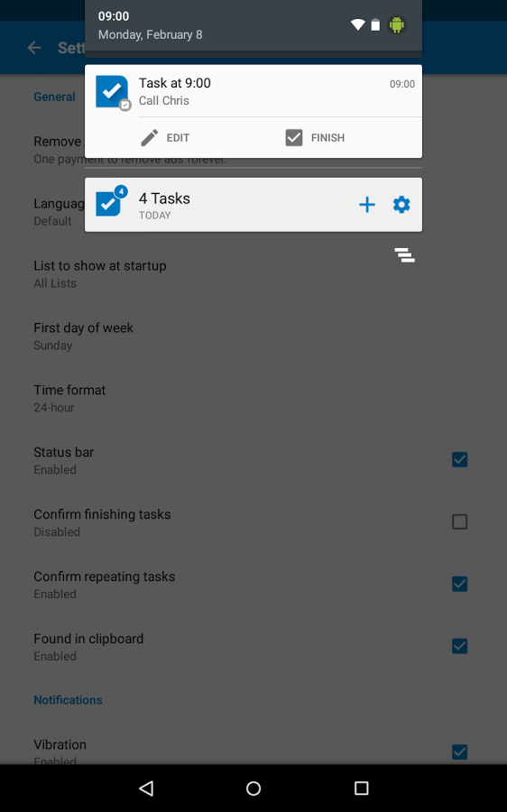Viewport: 507px width, 812px height.
Task: Tap the Android home navigation button
Action: [253, 789]
